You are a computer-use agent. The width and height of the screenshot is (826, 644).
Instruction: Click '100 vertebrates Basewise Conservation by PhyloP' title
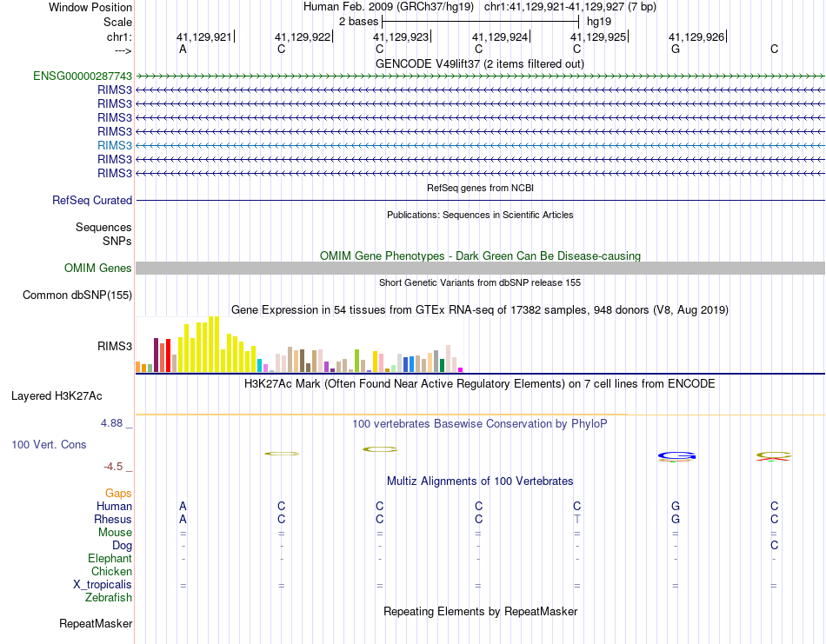pos(479,424)
